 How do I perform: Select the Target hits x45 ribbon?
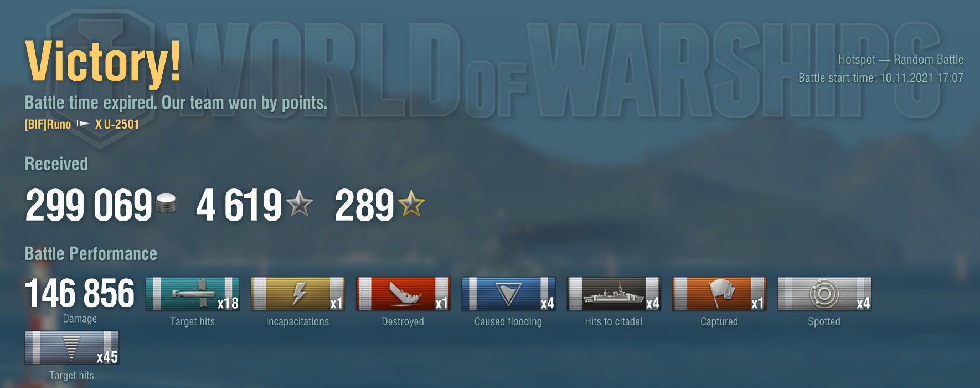tap(72, 348)
